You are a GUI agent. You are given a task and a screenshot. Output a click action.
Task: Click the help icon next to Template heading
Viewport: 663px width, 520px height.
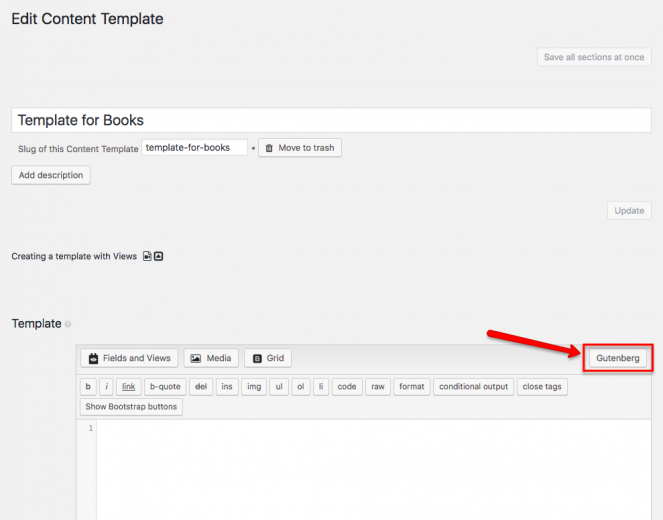[68, 324]
